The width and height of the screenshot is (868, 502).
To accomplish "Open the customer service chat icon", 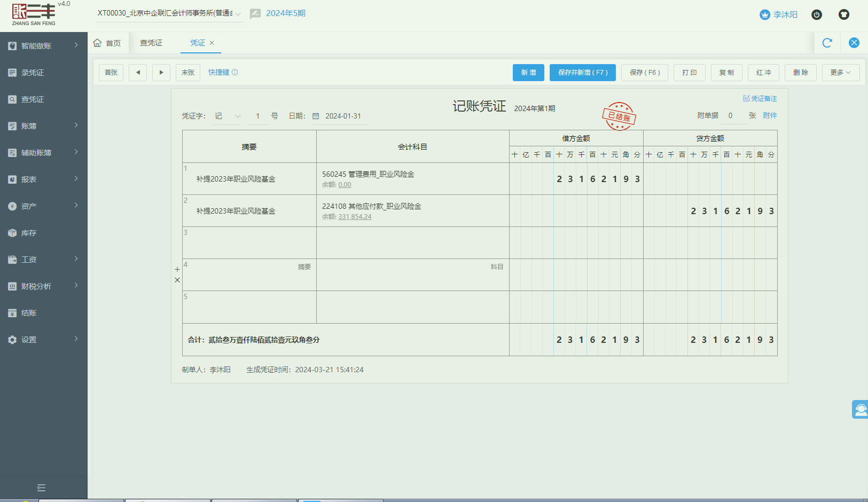I will [860, 410].
